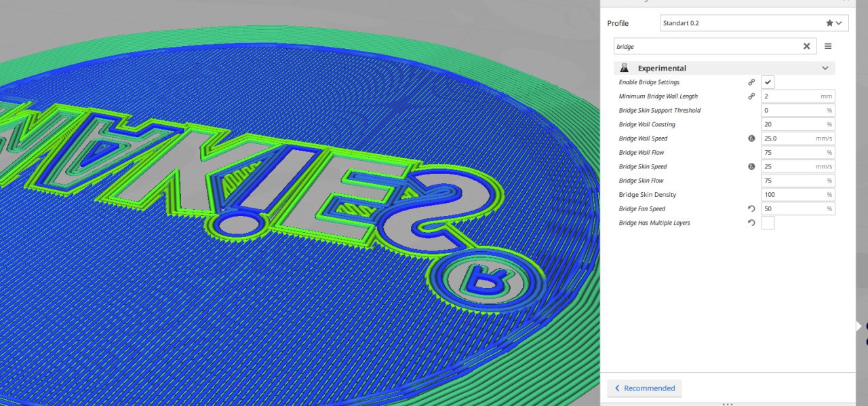Open the Profile Standart 0.2 dropdown
Viewport: 868px width, 406px height.
(753, 23)
